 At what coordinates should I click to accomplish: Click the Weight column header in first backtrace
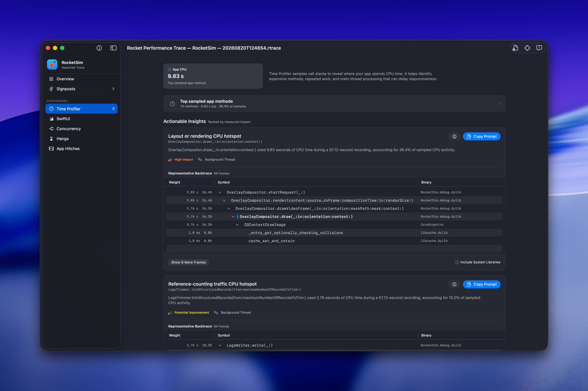(175, 182)
